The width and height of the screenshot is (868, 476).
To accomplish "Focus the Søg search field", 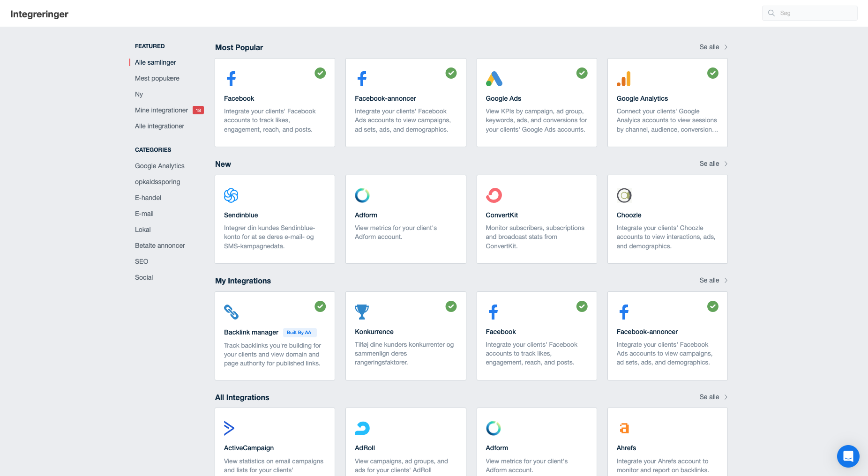I will pyautogui.click(x=809, y=13).
